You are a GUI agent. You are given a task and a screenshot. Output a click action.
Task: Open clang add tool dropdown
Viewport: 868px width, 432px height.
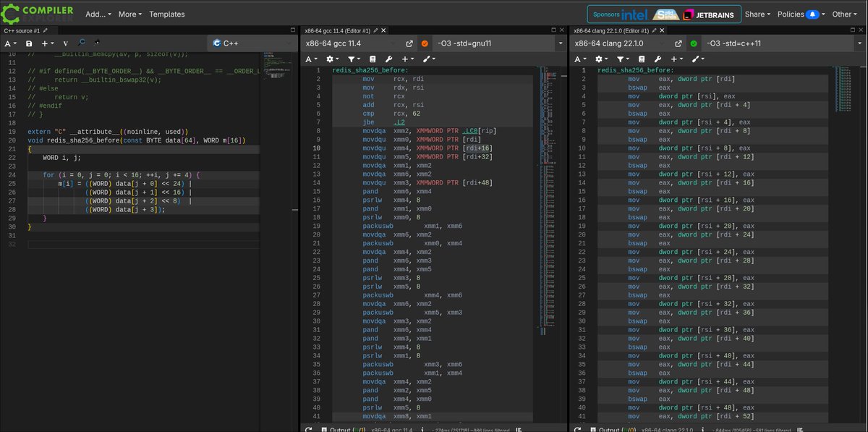(x=699, y=59)
